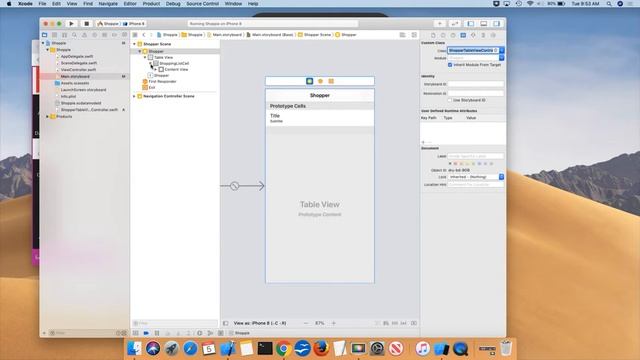Open the Class combo box dropdown arrow

tap(502, 51)
